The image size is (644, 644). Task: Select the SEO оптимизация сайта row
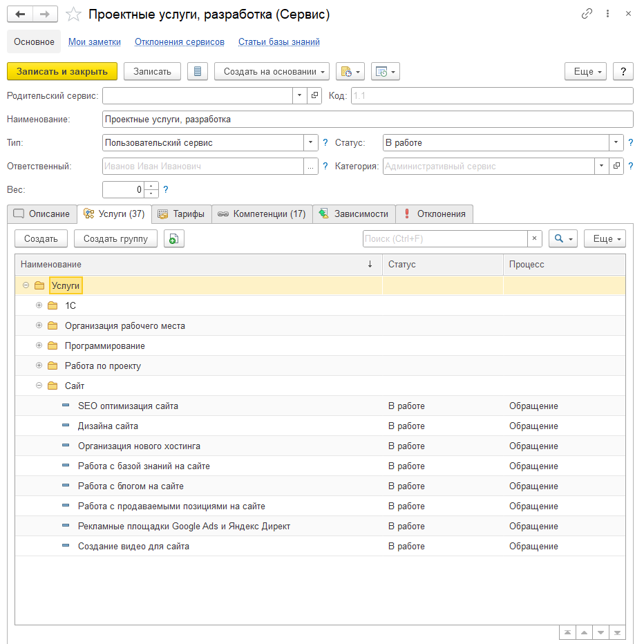[x=128, y=406]
